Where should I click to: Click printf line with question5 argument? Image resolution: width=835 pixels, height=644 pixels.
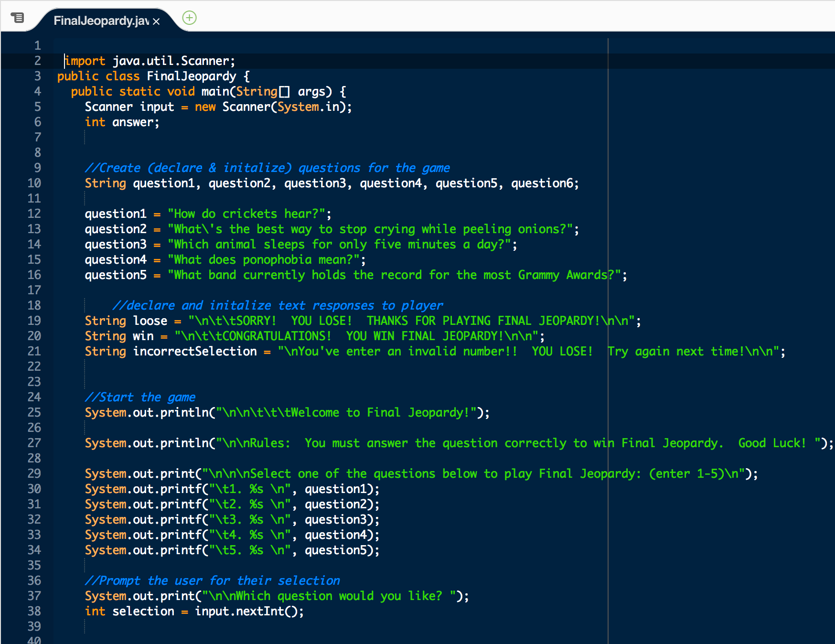tap(232, 550)
